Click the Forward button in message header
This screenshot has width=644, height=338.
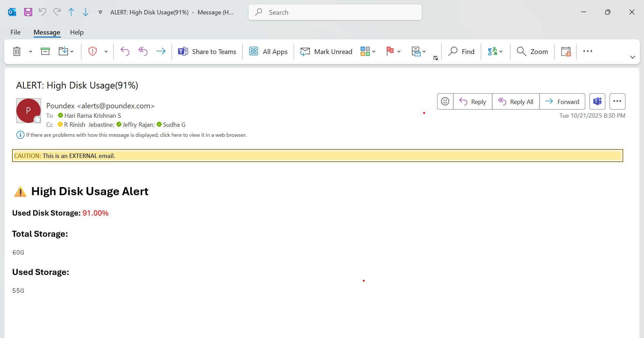[562, 102]
